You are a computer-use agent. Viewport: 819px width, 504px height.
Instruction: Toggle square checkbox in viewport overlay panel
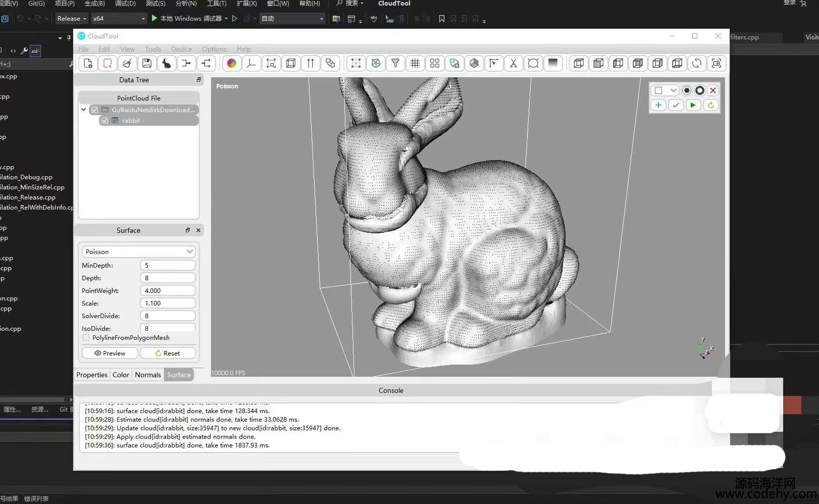(658, 90)
